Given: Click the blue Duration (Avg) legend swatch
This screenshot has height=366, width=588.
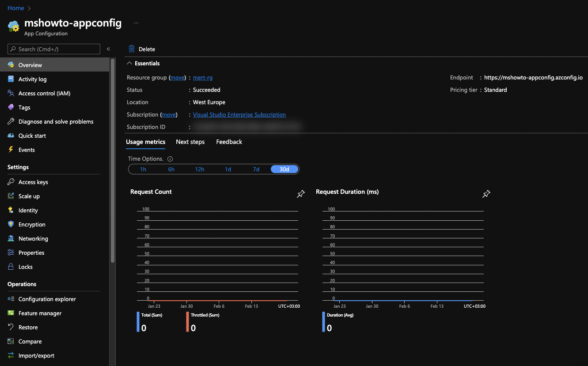Looking at the screenshot, I should coord(324,322).
